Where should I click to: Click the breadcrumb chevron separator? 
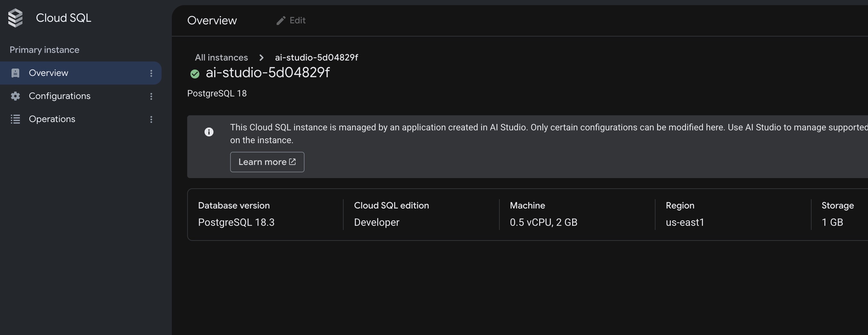point(262,58)
